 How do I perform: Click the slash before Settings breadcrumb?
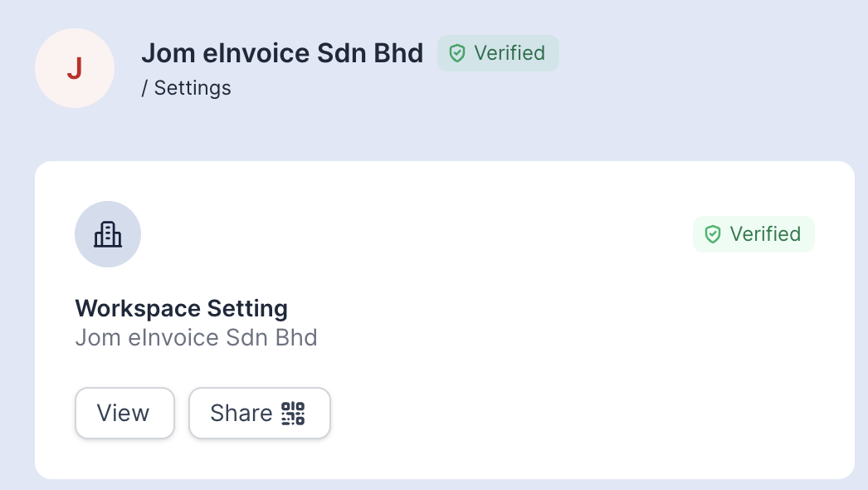click(144, 88)
